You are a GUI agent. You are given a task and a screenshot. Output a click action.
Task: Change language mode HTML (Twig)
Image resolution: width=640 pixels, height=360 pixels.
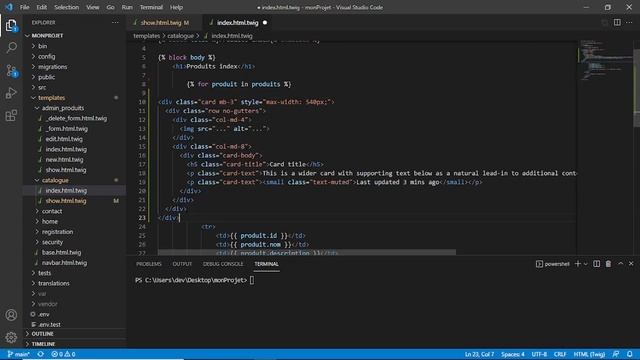[589, 354]
